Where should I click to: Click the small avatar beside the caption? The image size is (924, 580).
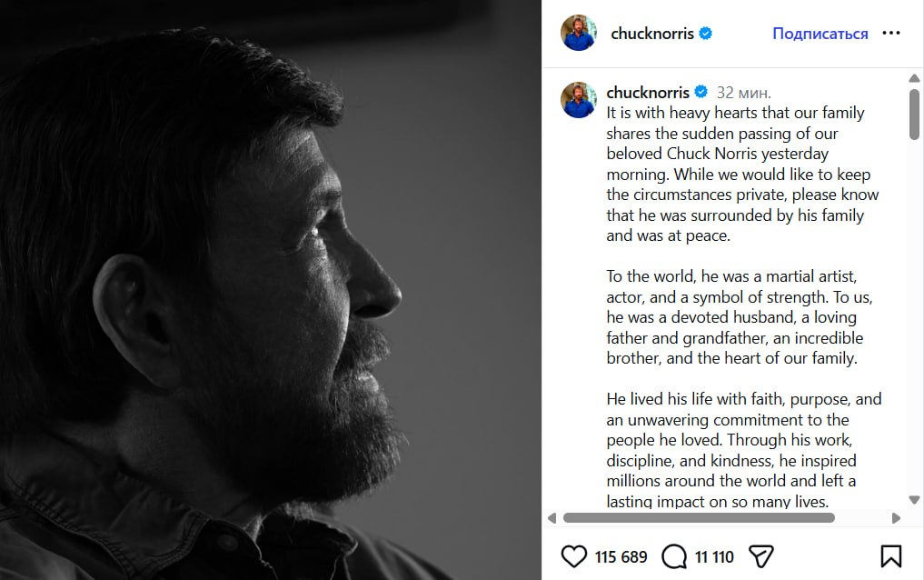579,100
